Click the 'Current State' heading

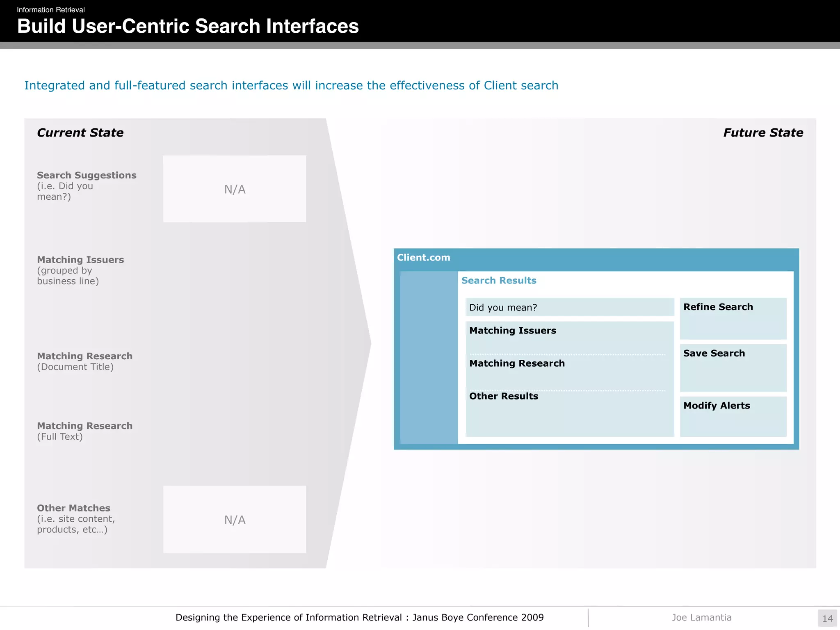click(80, 132)
